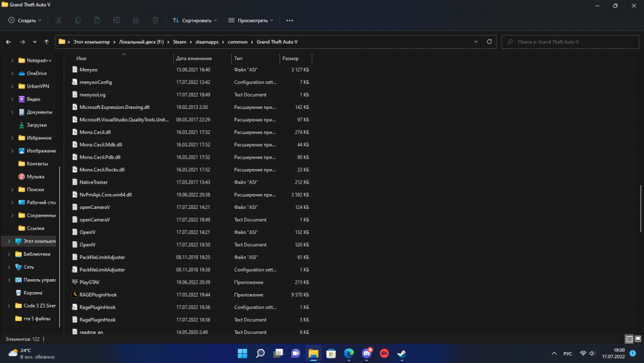Viewport: 644px width, 363px height.
Task: Select the PlayGTAV application file
Action: coord(90,282)
